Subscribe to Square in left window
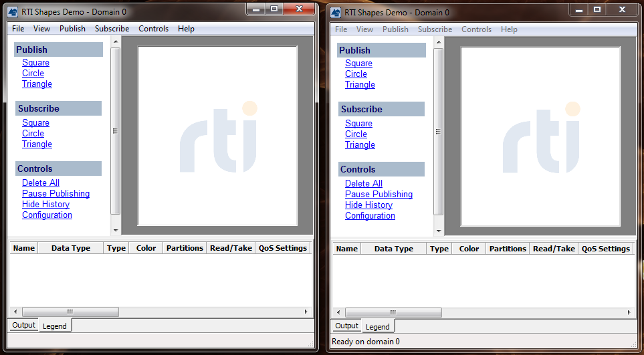644x355 pixels. tap(35, 123)
